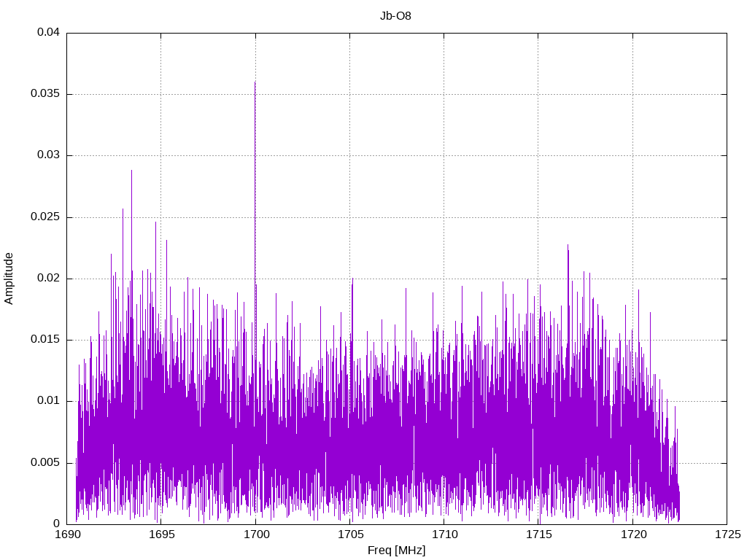This screenshot has width=747, height=560.
Task: Pick the 1710 x-axis tick label
Action: [444, 535]
